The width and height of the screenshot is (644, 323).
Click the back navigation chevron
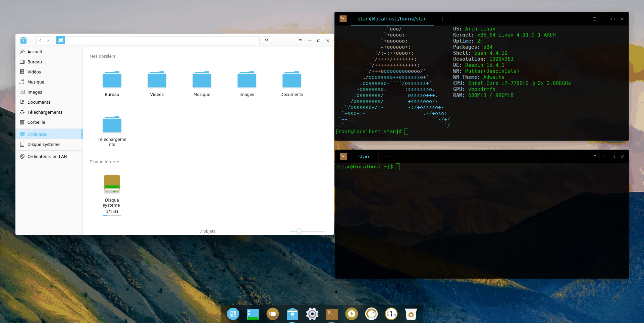click(40, 40)
